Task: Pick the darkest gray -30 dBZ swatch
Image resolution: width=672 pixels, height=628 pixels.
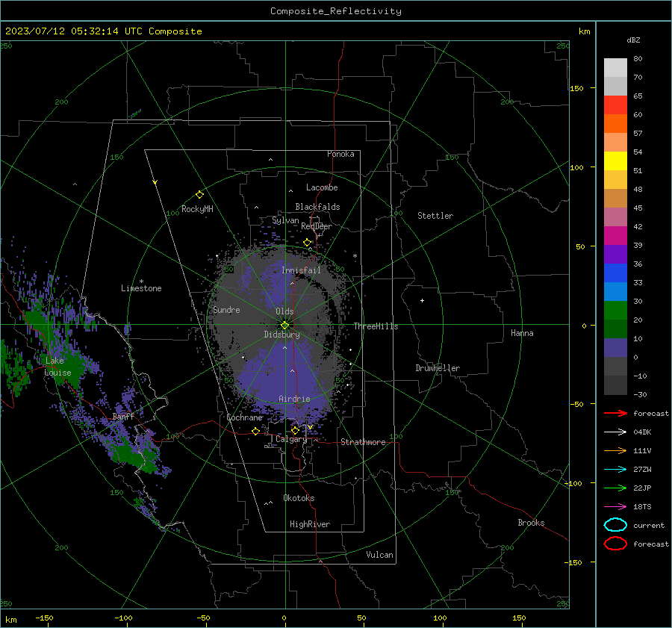Action: [x=615, y=385]
